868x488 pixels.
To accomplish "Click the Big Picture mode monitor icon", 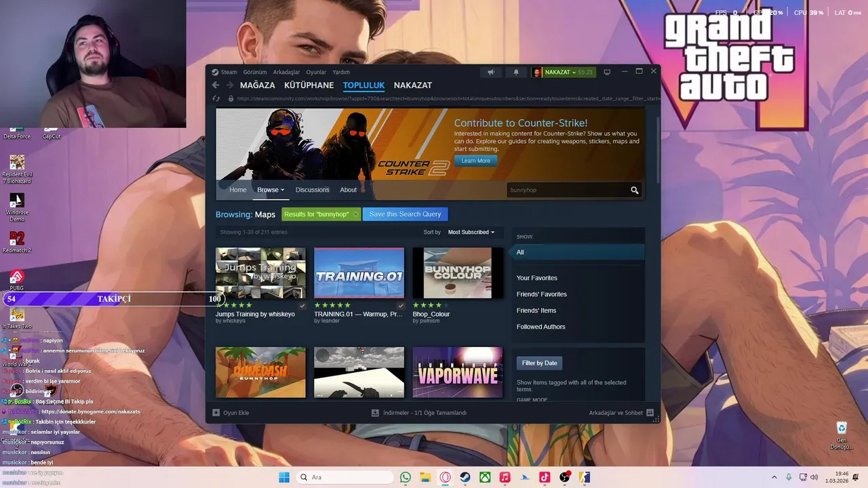I will pyautogui.click(x=607, y=72).
